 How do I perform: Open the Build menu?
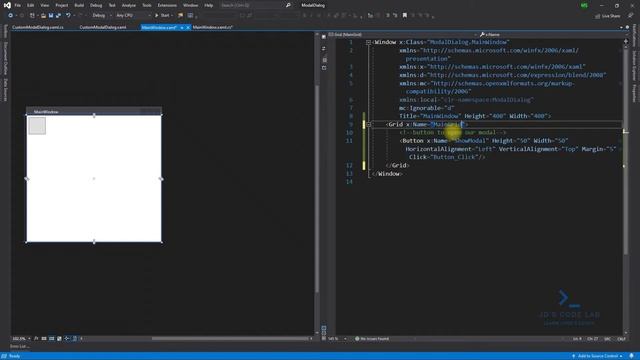click(79, 5)
